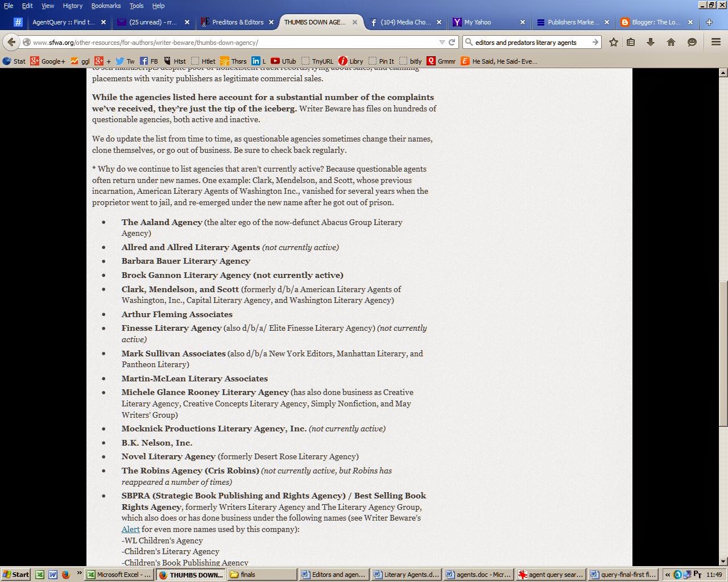Open the finals folder taskbar item
Image resolution: width=728 pixels, height=582 pixels.
pos(262,575)
